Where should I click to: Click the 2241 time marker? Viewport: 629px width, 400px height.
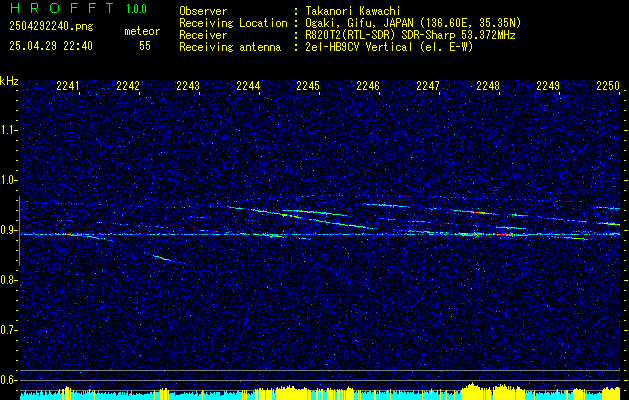[68, 85]
